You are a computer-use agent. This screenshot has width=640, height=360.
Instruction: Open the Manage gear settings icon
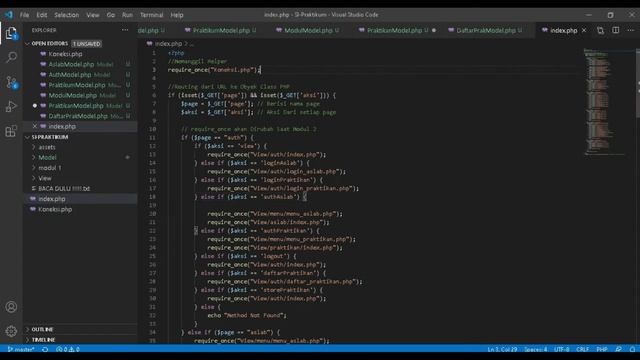pos(11,331)
